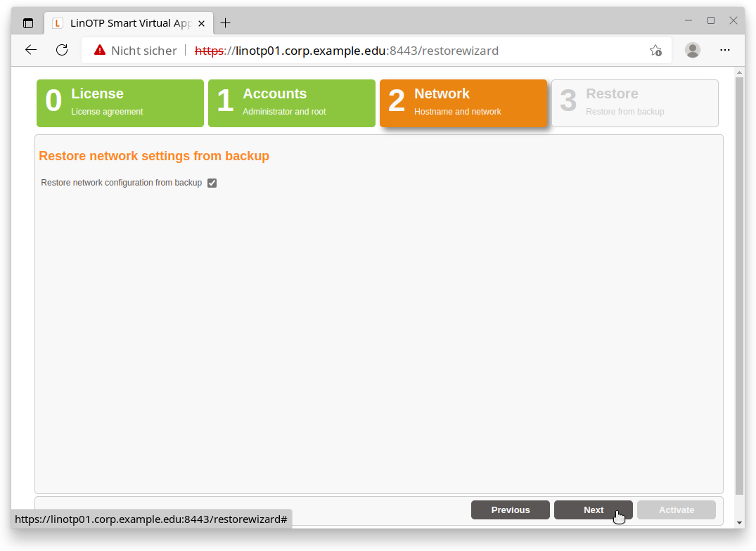Select step 3 Restore
The height and width of the screenshot is (551, 756).
pos(635,103)
